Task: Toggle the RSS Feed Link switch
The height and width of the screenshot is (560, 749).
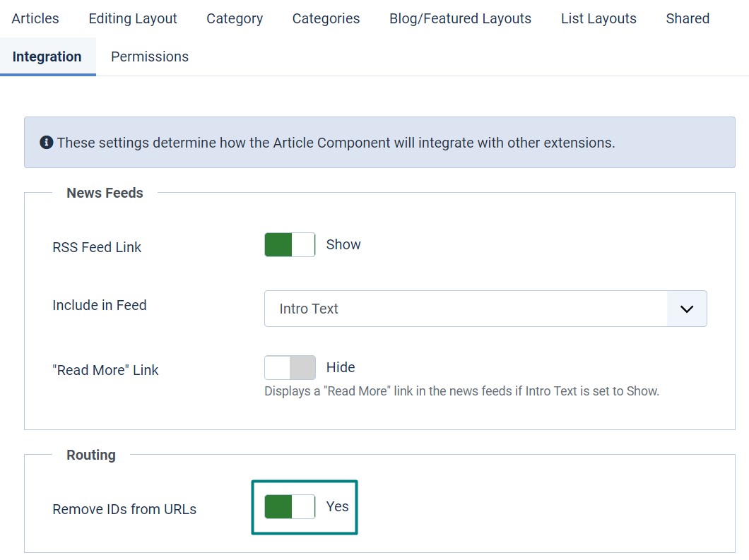Action: pos(290,244)
